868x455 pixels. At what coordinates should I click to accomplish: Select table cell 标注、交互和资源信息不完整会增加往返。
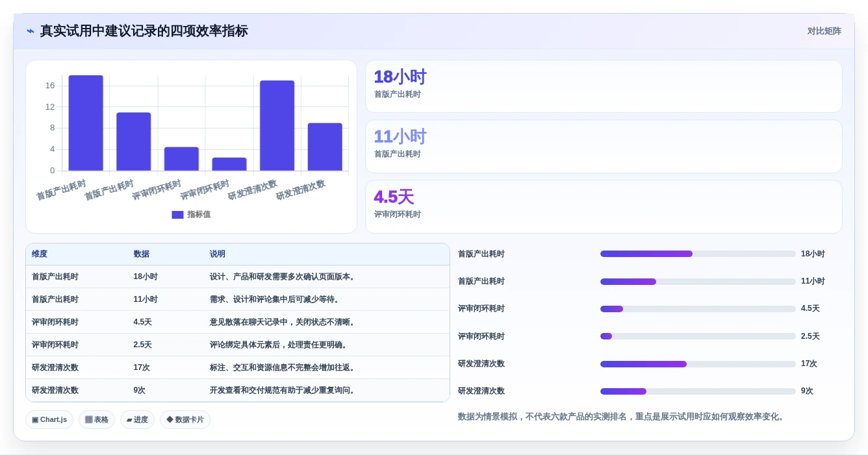click(x=283, y=367)
